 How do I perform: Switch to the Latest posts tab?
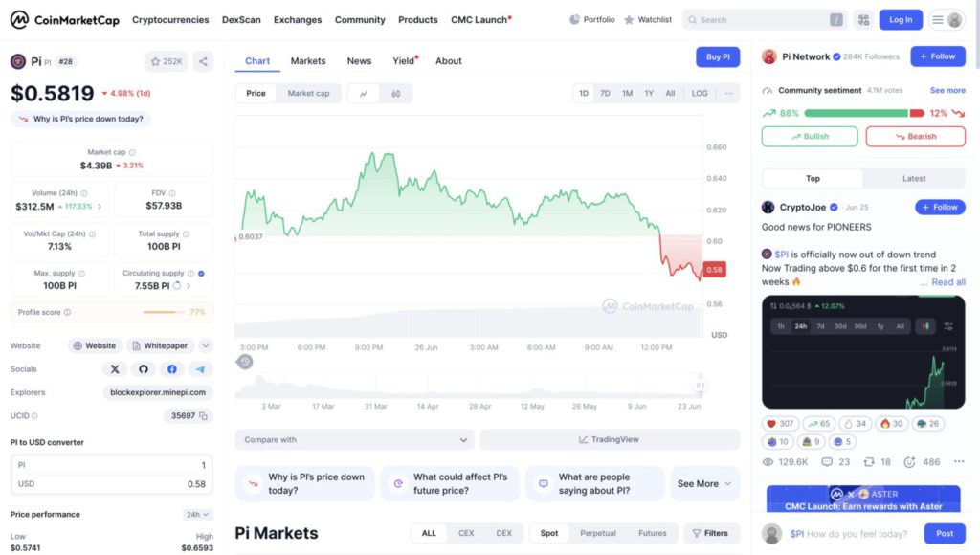914,179
